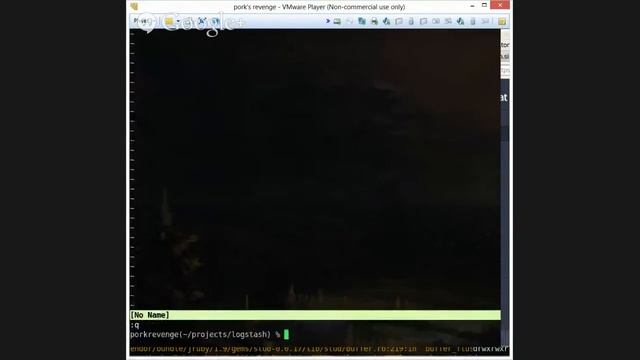The width and height of the screenshot is (640, 360).
Task: Click the hard disk device icon
Action: [x=337, y=21]
